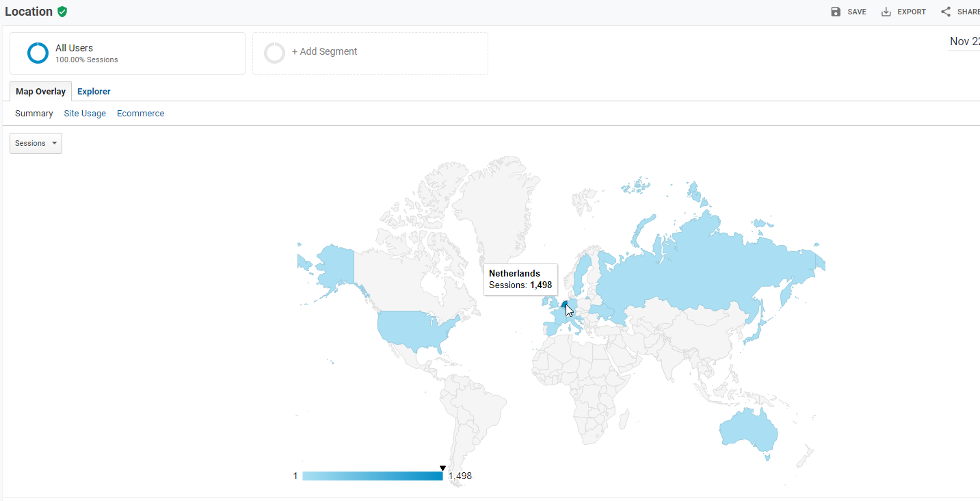Click the Share icon
This screenshot has width=980, height=501.
946,12
